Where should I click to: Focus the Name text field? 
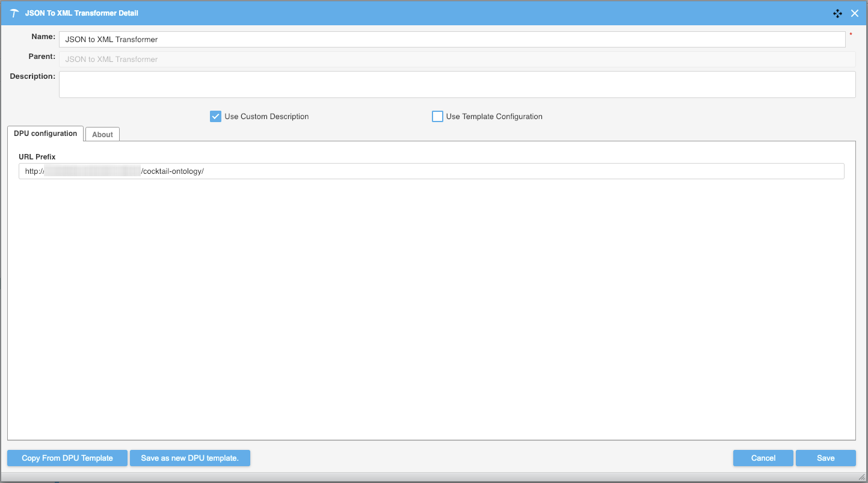click(451, 40)
